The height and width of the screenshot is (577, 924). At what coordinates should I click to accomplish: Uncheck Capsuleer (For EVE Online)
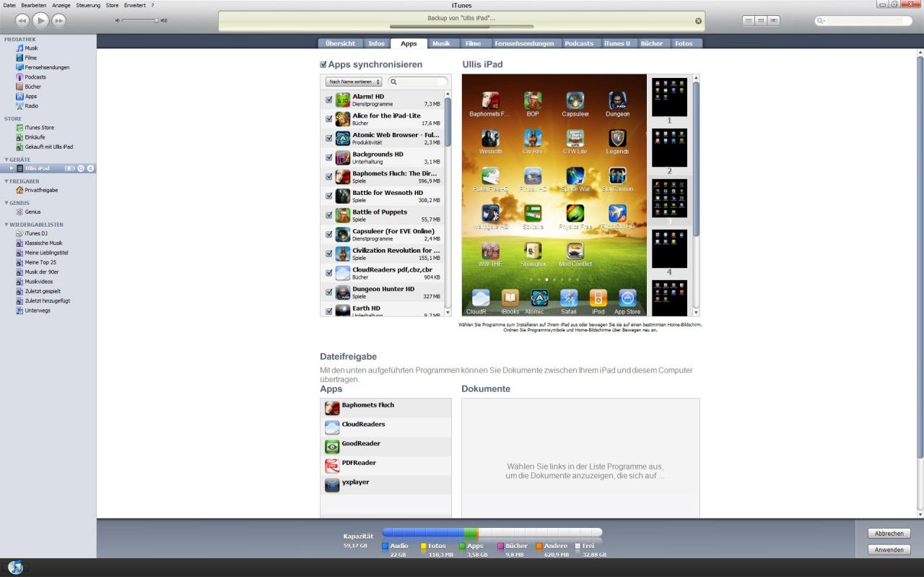click(329, 235)
